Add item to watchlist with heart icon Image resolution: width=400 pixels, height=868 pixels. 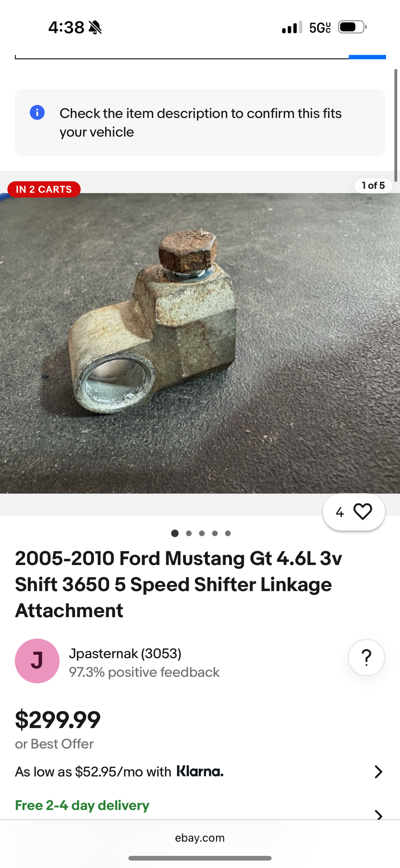point(363,511)
